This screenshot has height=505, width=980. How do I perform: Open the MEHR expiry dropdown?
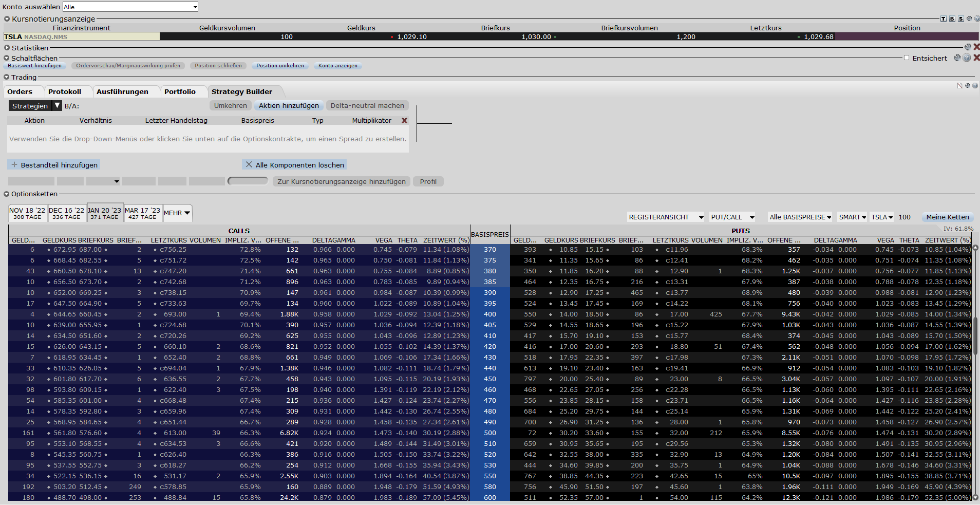point(177,213)
